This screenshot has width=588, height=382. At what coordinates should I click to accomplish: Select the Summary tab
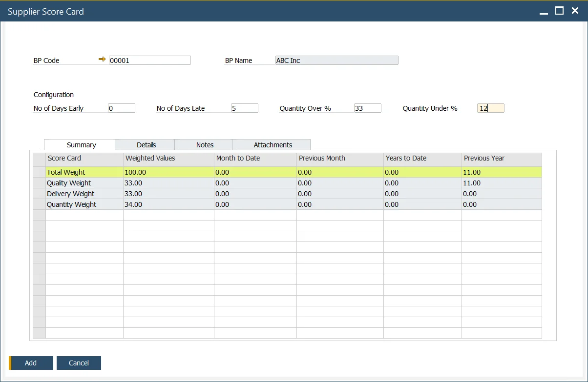tap(80, 144)
